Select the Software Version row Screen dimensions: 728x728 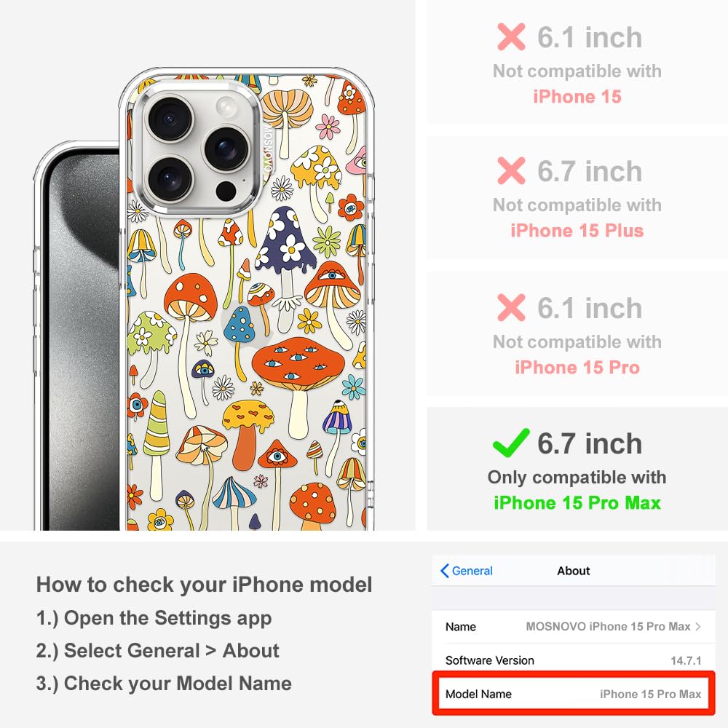click(574, 660)
